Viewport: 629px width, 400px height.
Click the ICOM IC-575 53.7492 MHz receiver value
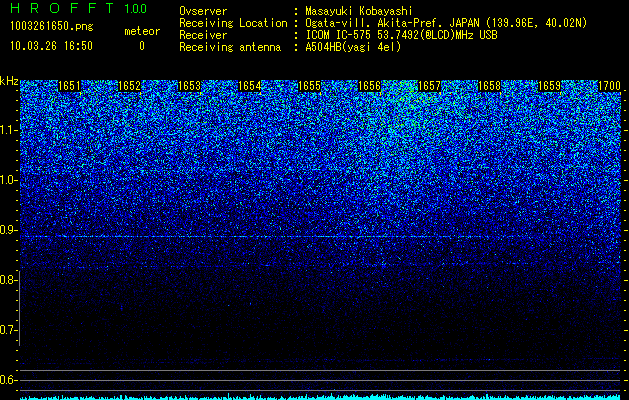point(401,35)
